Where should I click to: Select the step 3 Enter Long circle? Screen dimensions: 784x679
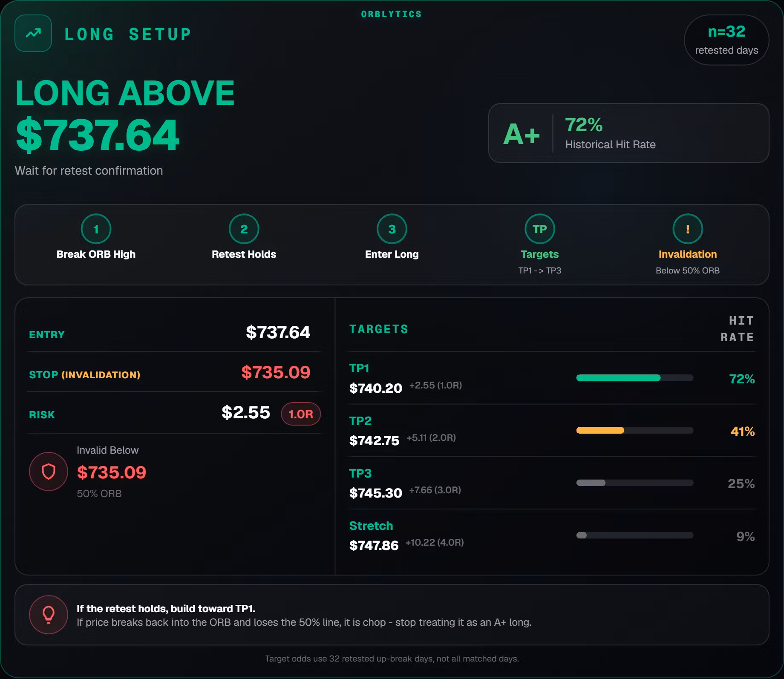click(392, 229)
